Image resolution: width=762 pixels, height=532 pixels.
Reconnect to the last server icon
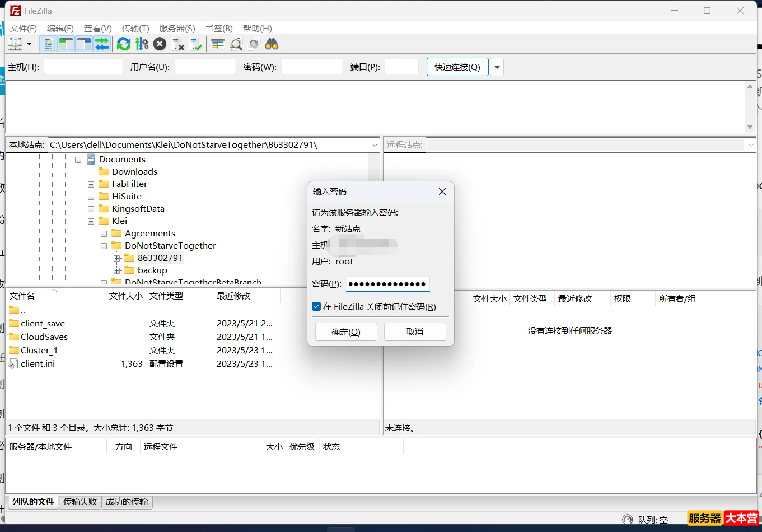tap(196, 44)
